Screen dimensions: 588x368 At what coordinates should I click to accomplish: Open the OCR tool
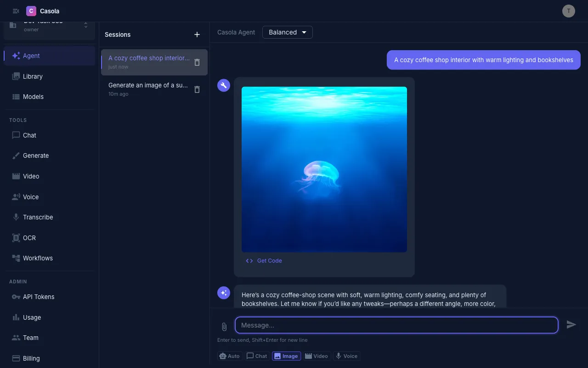coord(29,238)
